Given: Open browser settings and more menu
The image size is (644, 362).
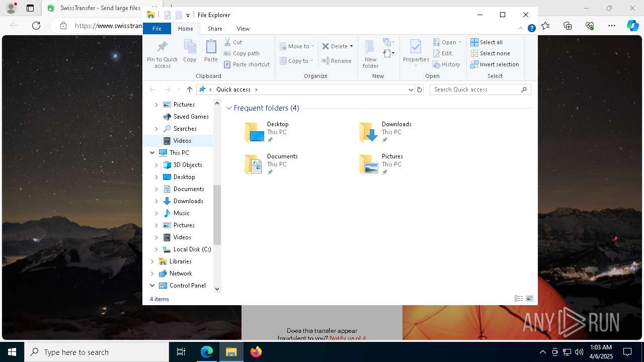Looking at the screenshot, I should [x=612, y=26].
